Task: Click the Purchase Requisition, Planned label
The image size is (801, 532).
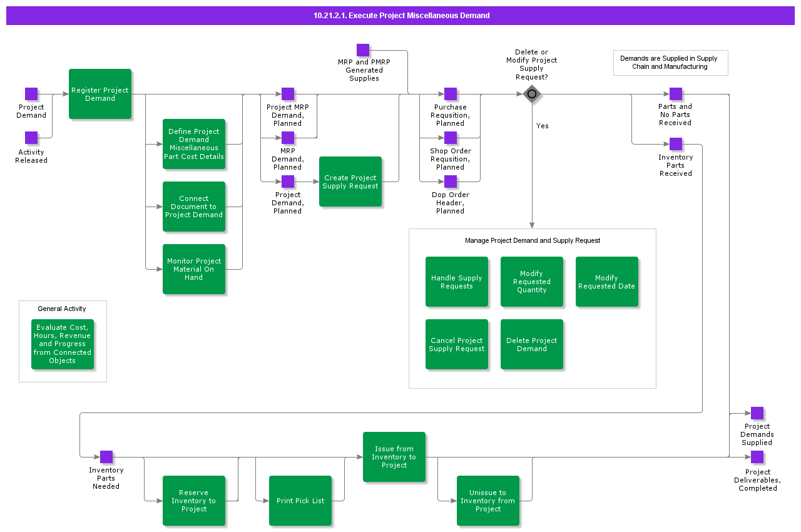Action: pos(451,115)
